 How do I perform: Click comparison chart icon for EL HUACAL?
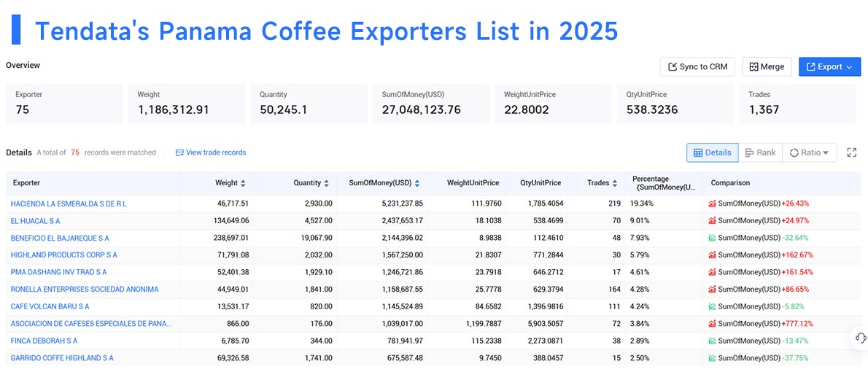713,221
